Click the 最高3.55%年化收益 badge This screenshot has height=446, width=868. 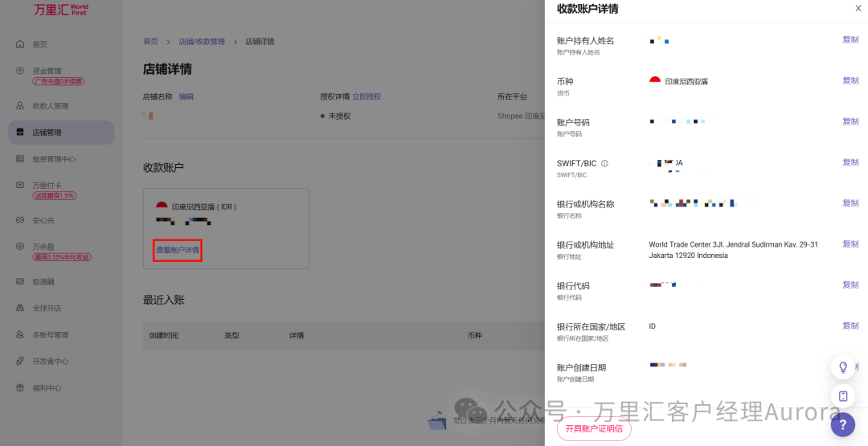pos(62,257)
